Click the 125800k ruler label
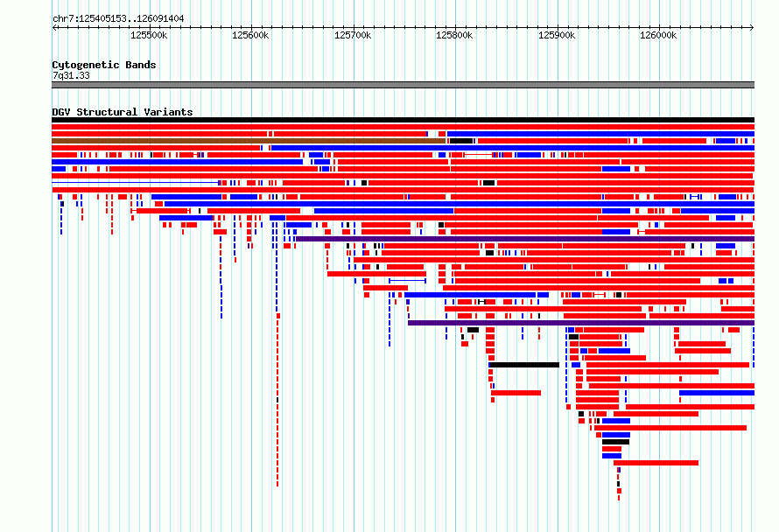The image size is (779, 532). click(x=454, y=35)
